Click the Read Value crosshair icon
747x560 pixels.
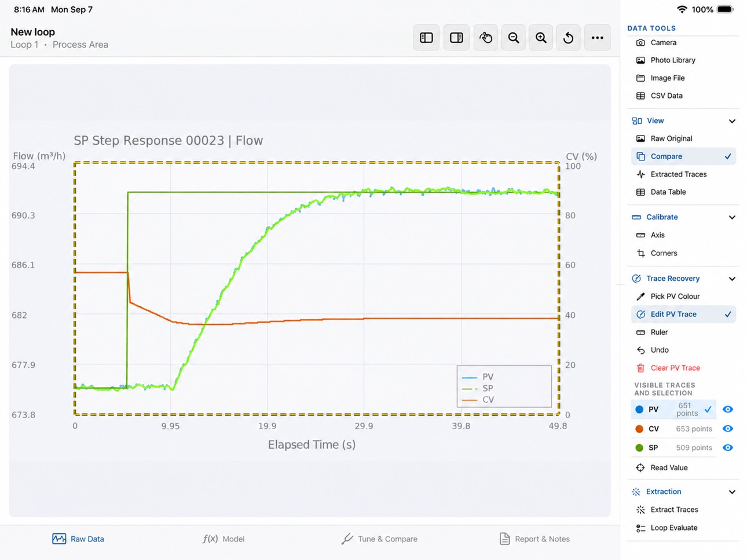click(640, 467)
